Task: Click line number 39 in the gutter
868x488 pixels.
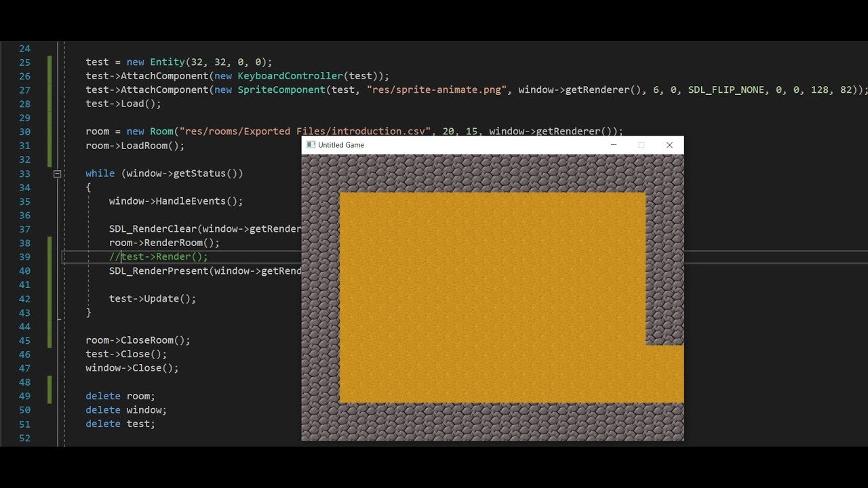Action: click(24, 257)
